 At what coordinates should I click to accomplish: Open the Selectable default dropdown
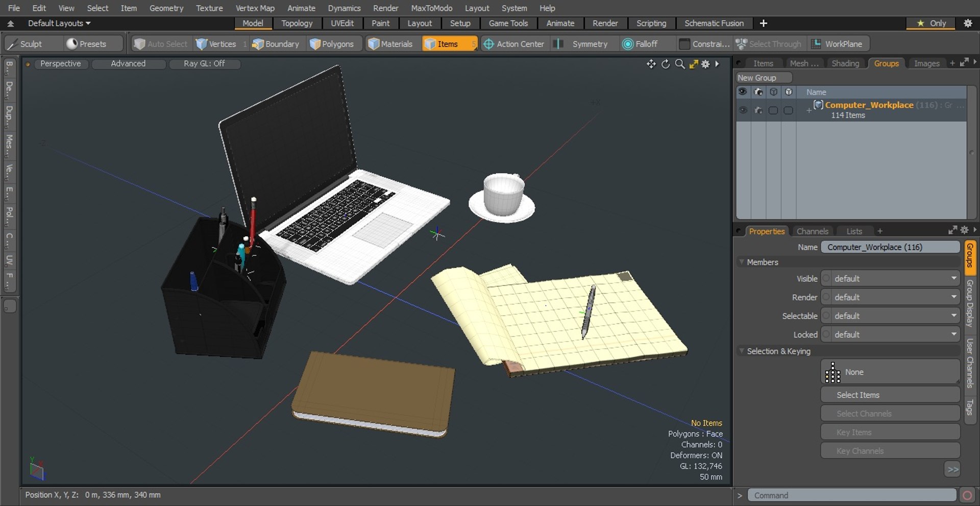tap(896, 316)
